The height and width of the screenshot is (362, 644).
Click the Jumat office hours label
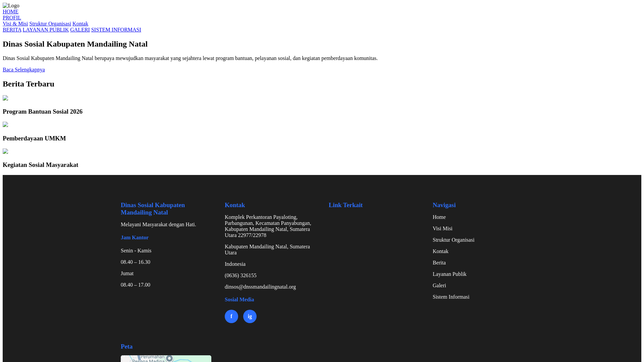127,274
